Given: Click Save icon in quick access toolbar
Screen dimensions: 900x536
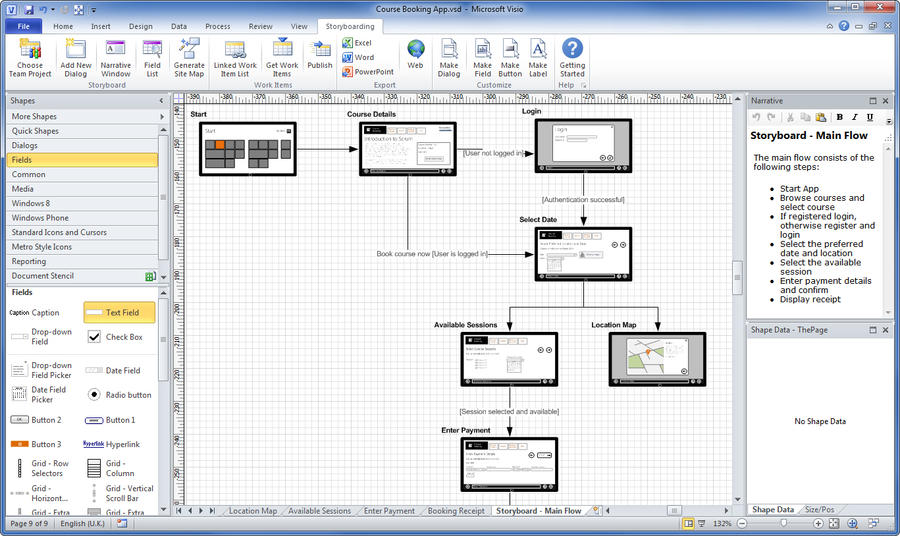Looking at the screenshot, I should 29,9.
